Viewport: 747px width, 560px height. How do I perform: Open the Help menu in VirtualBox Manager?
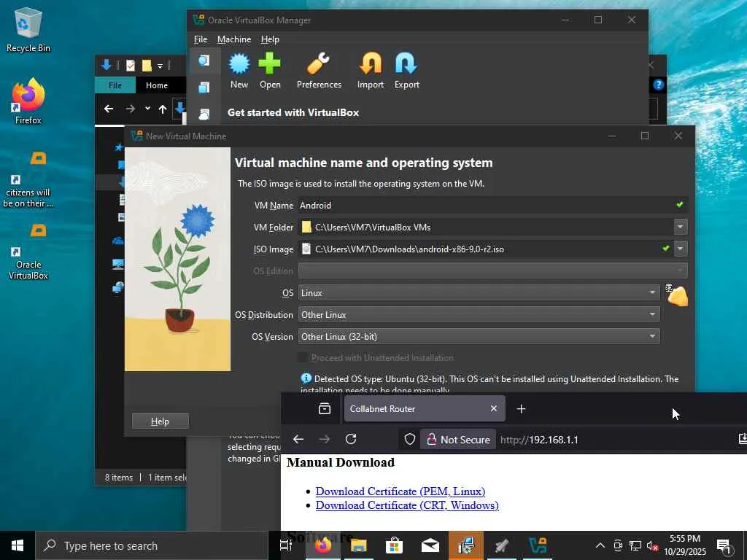tap(270, 39)
